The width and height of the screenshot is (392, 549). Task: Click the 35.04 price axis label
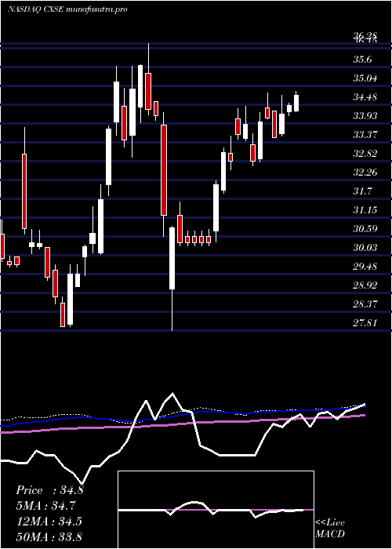point(365,78)
